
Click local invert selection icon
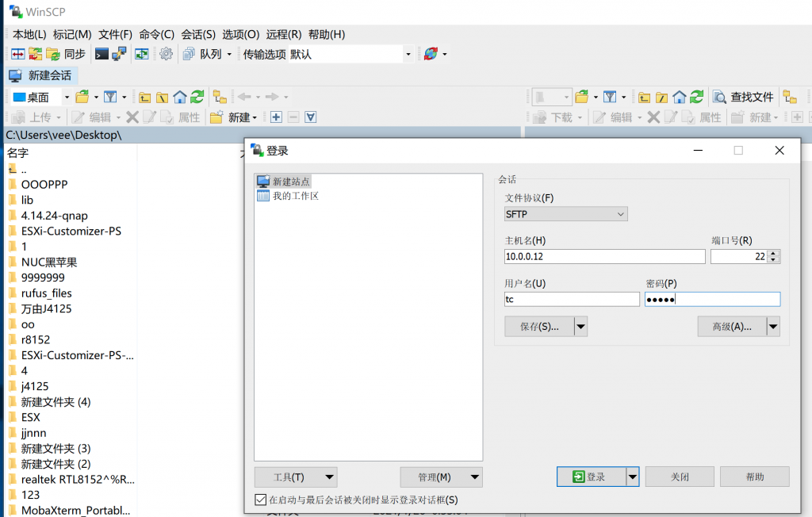[310, 117]
